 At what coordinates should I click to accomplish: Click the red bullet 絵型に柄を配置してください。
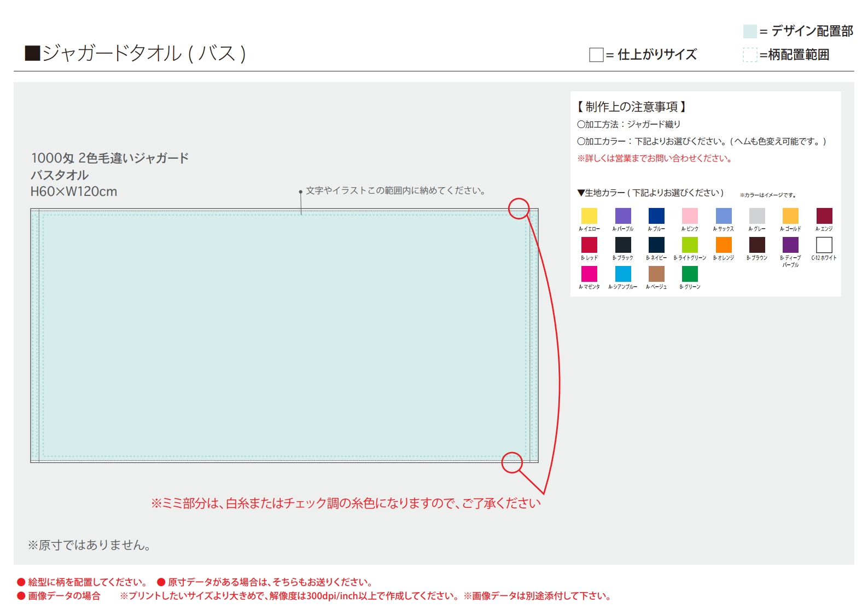[x=82, y=582]
